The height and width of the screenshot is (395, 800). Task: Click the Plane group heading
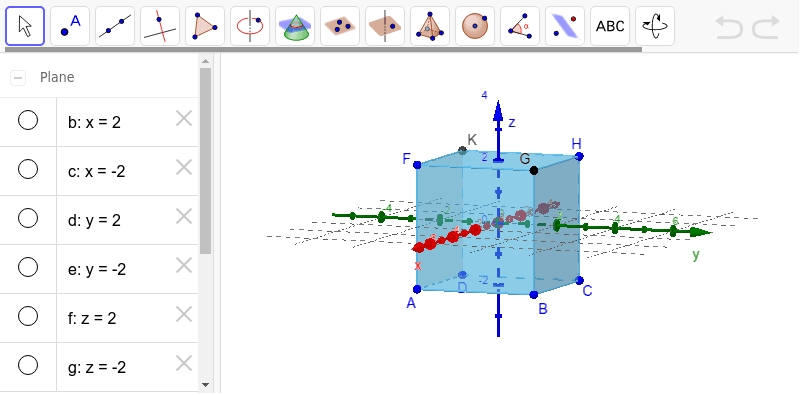(57, 77)
